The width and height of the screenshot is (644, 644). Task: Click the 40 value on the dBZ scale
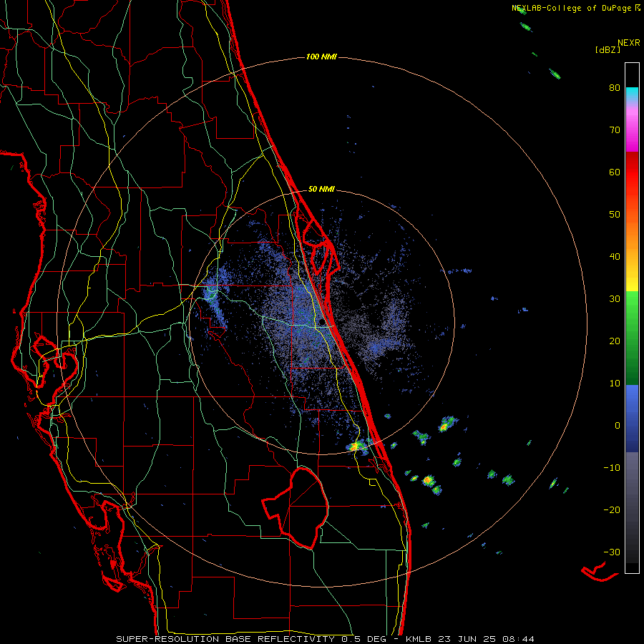click(615, 257)
